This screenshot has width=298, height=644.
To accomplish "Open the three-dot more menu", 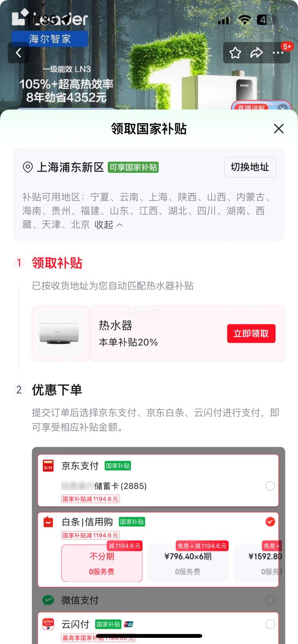I will 278,53.
